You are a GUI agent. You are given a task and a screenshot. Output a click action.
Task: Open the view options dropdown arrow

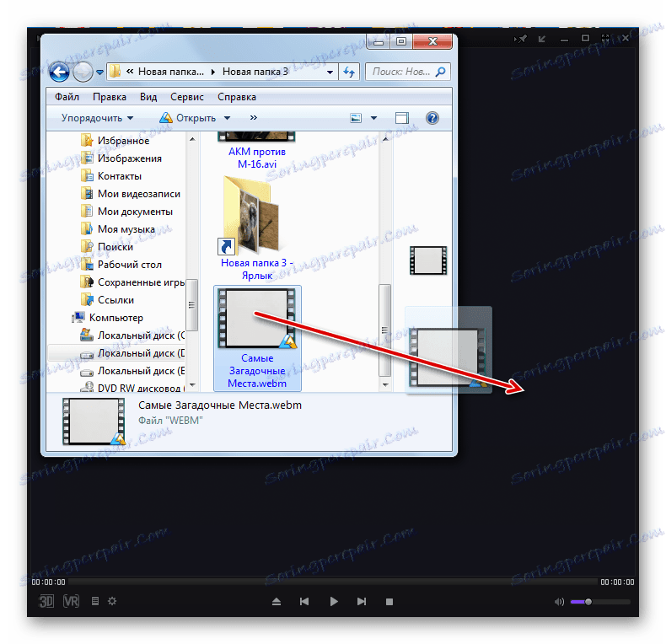(x=373, y=118)
